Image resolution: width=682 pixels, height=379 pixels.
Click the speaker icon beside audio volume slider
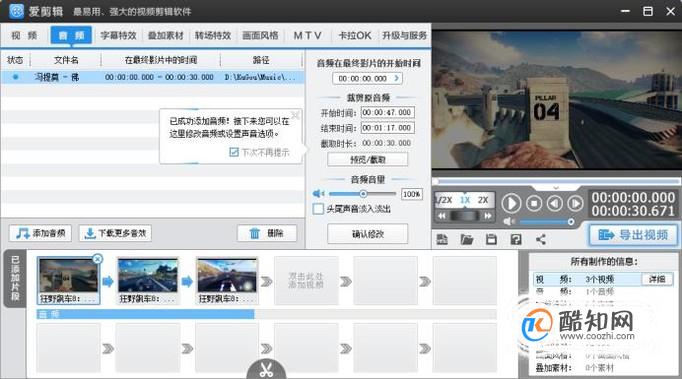coord(318,194)
